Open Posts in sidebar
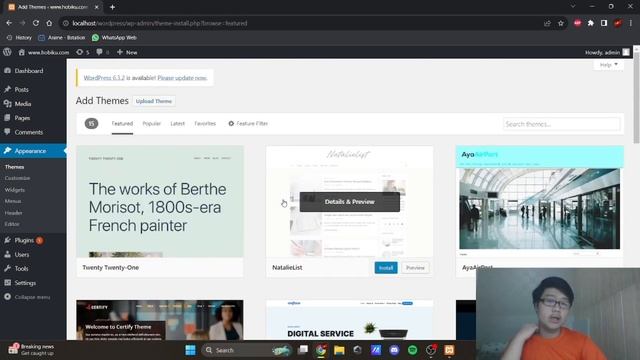This screenshot has height=360, width=640. (21, 89)
